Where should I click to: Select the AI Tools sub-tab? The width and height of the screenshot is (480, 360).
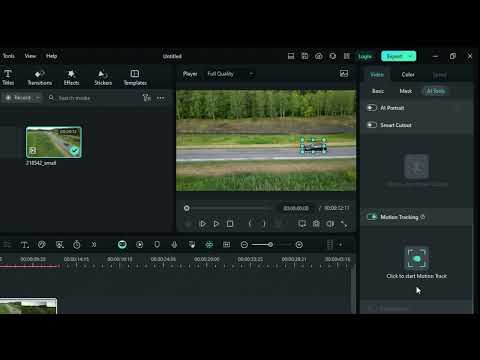435,91
